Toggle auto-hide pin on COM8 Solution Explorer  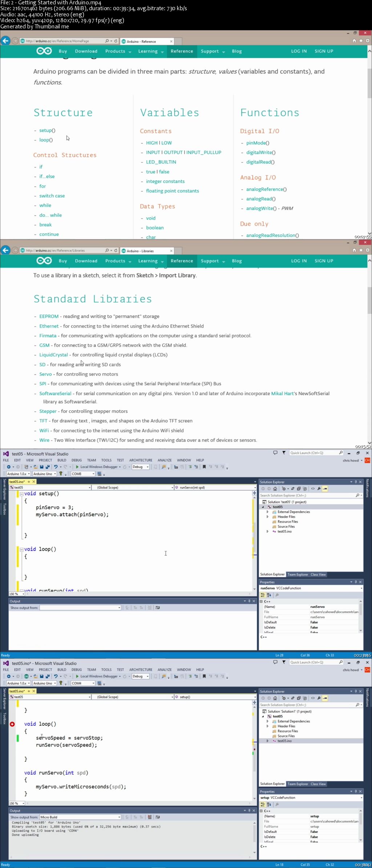point(356,482)
